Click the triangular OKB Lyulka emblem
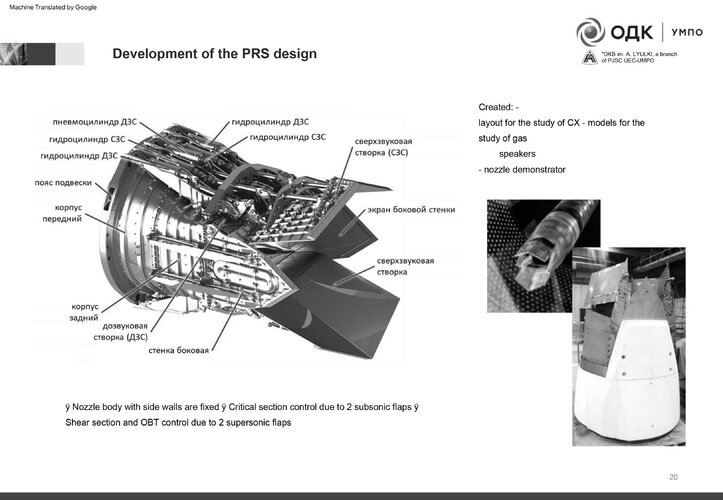 click(x=590, y=57)
